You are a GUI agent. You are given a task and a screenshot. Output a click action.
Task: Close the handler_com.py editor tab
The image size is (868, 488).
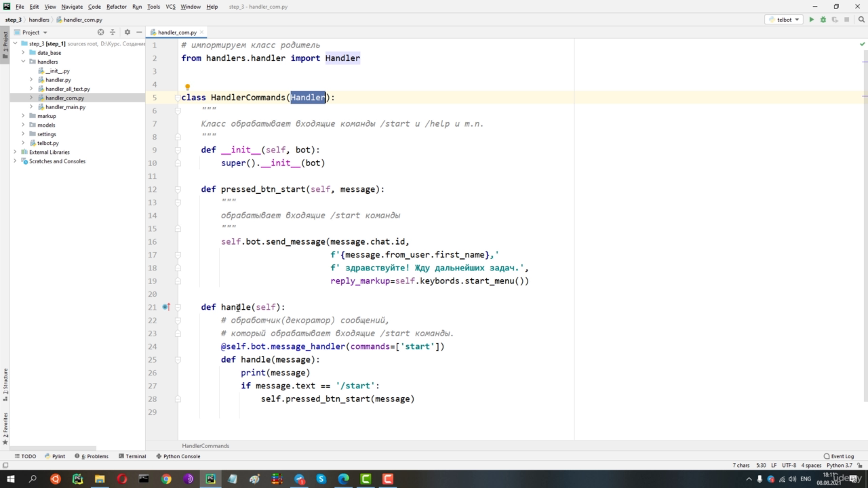pos(202,32)
